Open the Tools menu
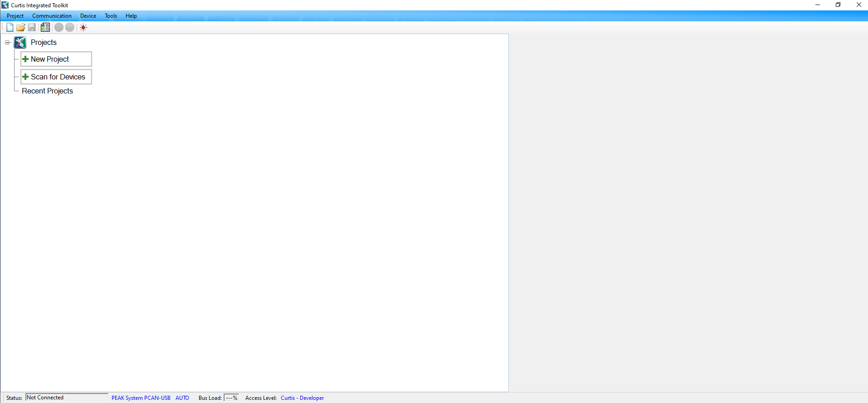868x403 pixels. (x=111, y=16)
